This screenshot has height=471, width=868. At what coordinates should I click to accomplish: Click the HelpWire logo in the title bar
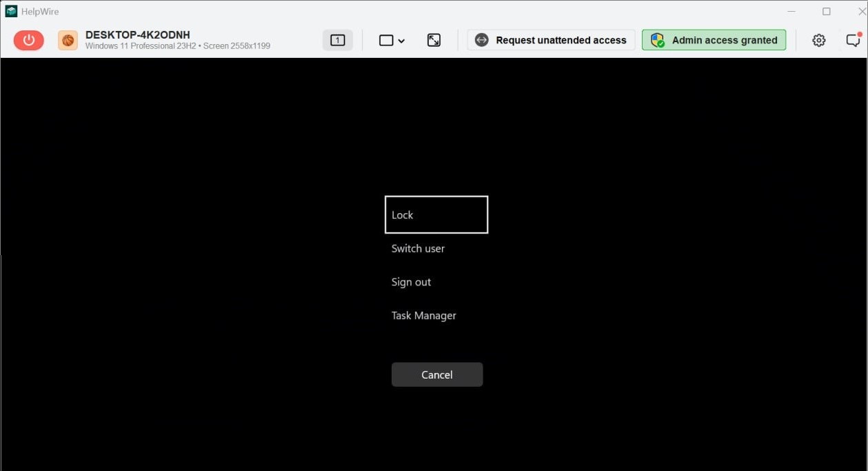pyautogui.click(x=10, y=10)
